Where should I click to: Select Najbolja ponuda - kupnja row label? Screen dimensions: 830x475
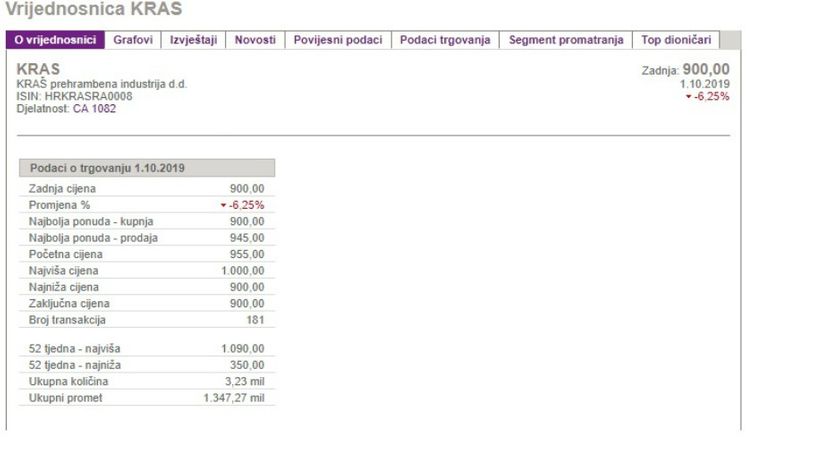point(91,221)
